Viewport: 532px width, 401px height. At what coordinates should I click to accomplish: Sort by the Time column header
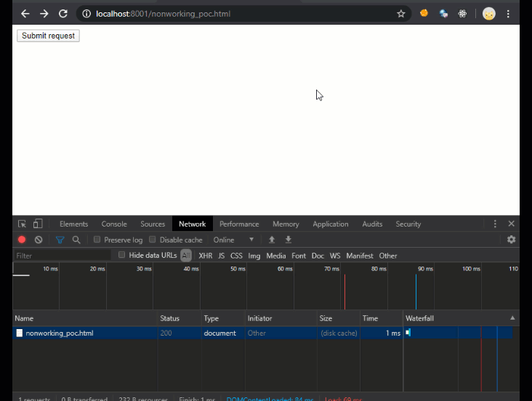382,318
